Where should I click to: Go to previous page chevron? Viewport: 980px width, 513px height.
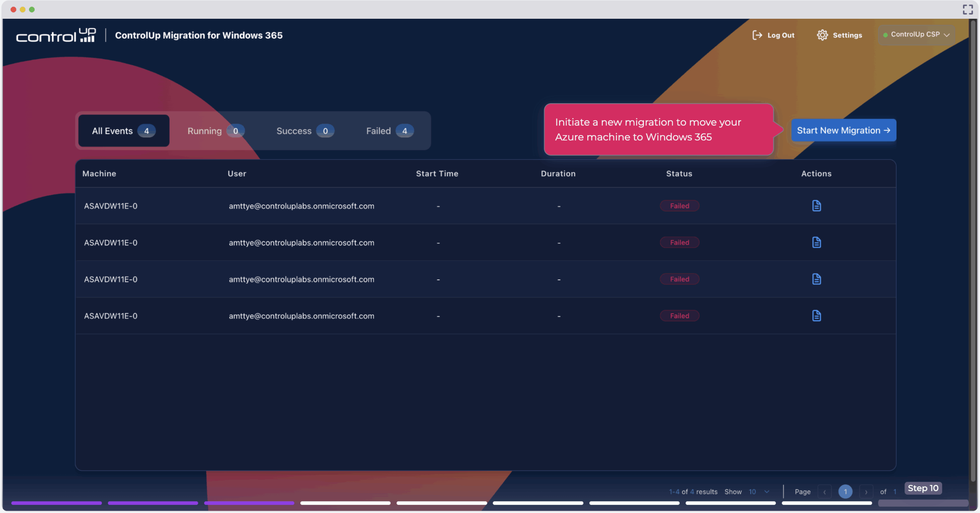pyautogui.click(x=825, y=492)
